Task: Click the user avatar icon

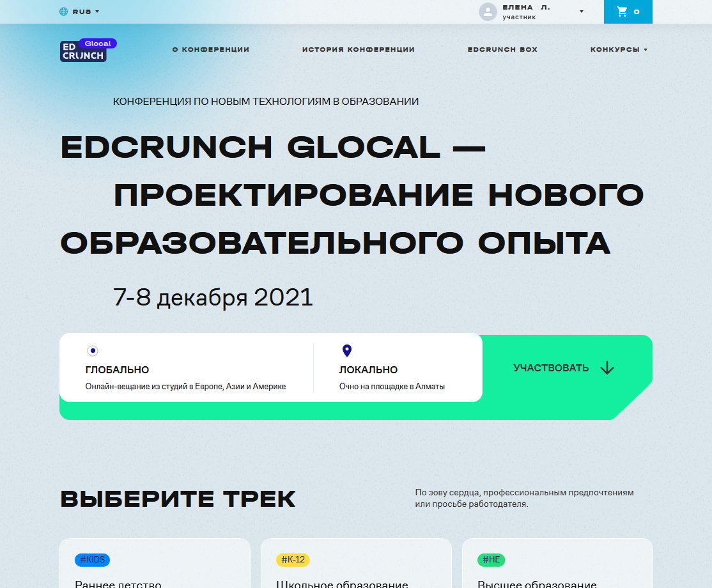Action: pos(488,12)
